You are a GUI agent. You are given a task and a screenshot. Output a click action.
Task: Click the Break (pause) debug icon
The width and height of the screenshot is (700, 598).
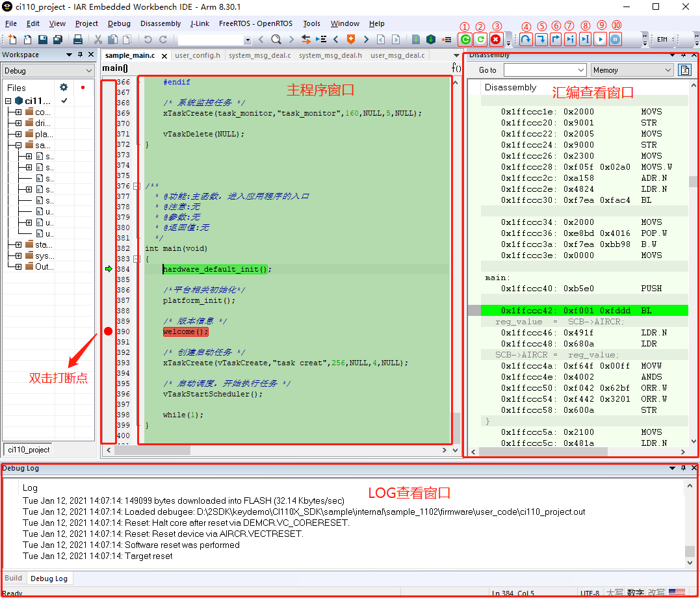coord(615,40)
